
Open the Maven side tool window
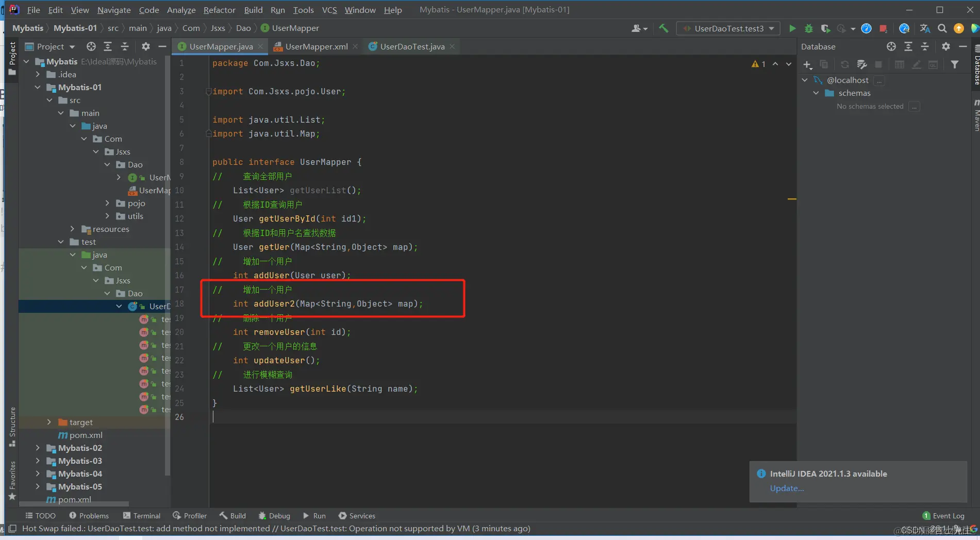pyautogui.click(x=976, y=116)
